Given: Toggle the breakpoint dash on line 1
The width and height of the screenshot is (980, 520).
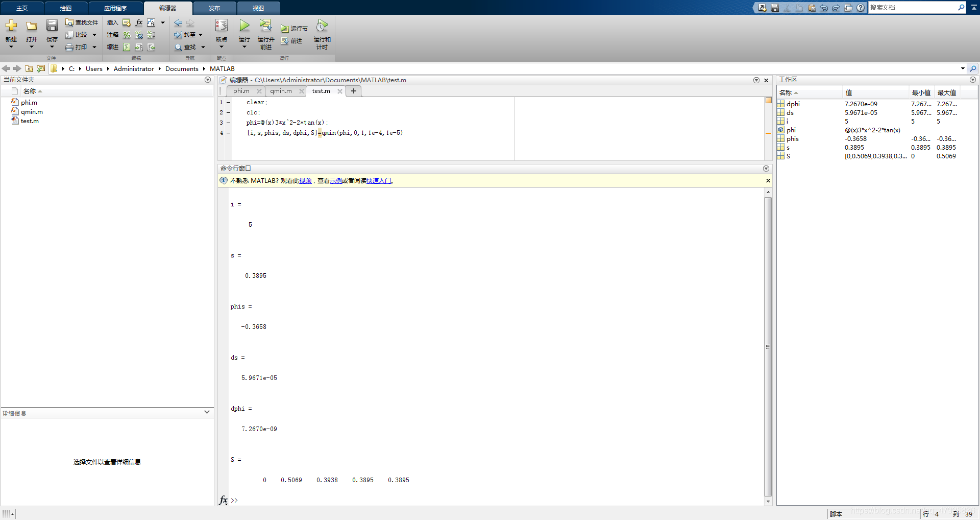Looking at the screenshot, I should point(228,102).
